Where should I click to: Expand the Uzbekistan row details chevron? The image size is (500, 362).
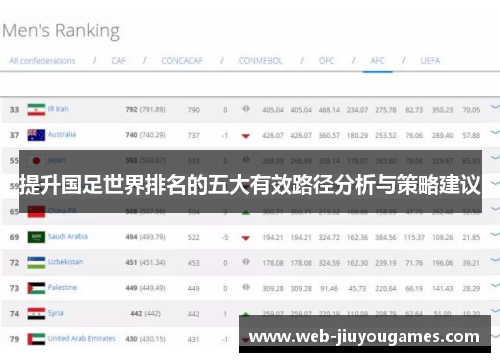pos(495,260)
